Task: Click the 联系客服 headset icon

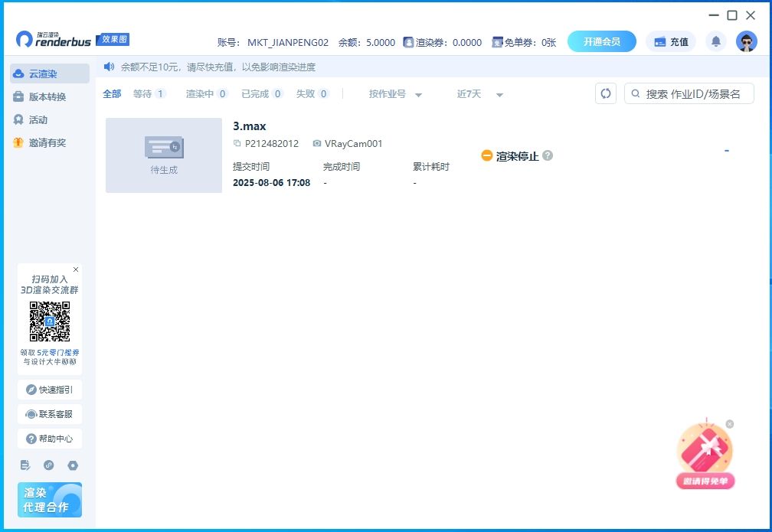Action: click(x=31, y=414)
